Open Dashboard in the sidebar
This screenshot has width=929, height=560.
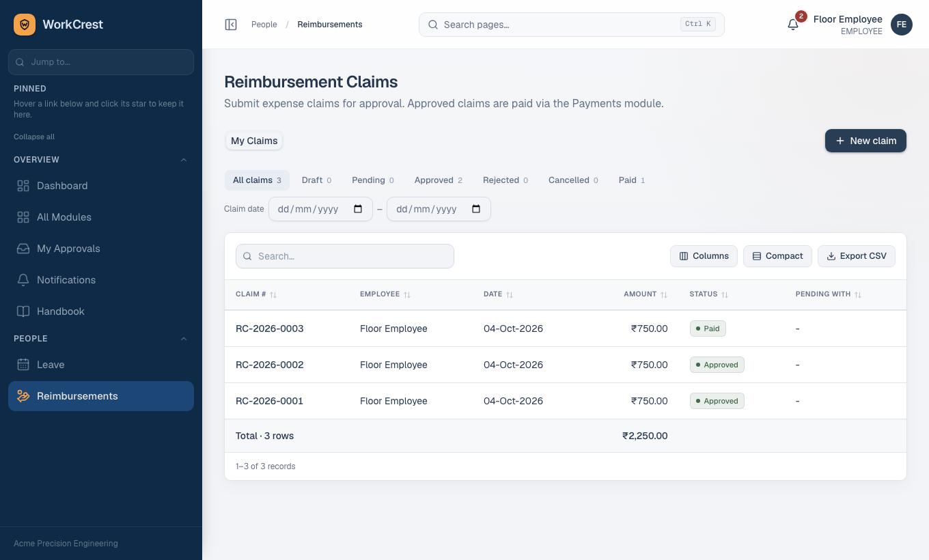point(101,186)
